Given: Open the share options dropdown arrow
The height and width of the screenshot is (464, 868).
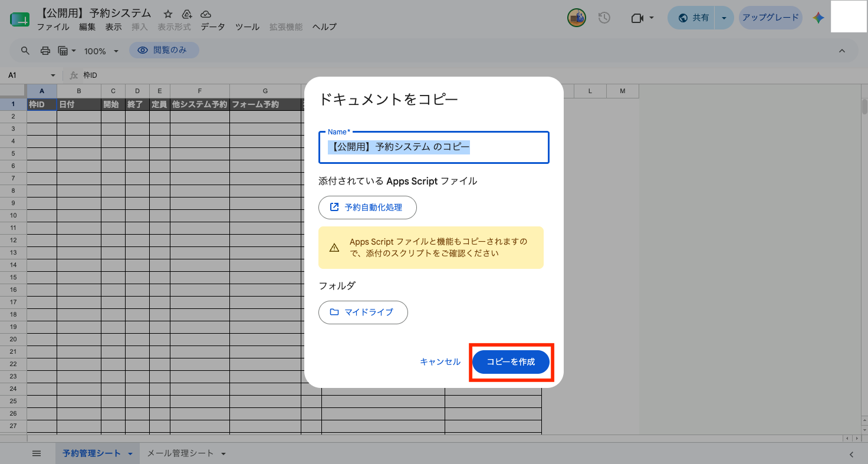Looking at the screenshot, I should pyautogui.click(x=724, y=18).
